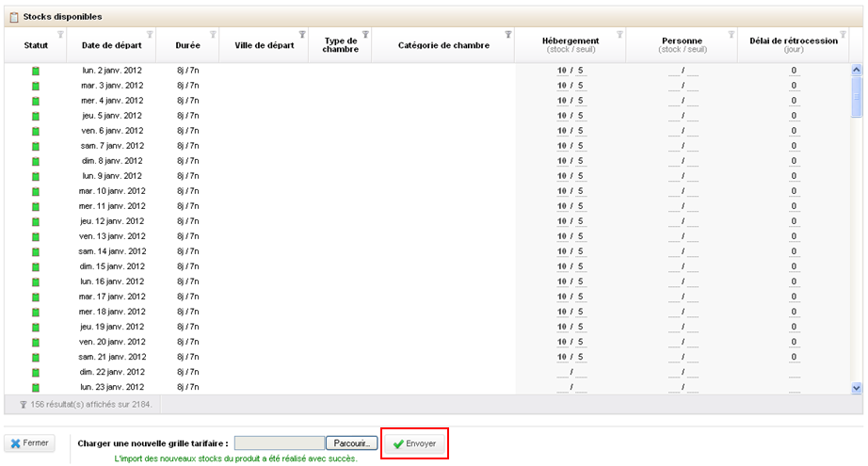This screenshot has width=868, height=466.
Task: Click filter icon in Durée column
Action: pyautogui.click(x=213, y=35)
